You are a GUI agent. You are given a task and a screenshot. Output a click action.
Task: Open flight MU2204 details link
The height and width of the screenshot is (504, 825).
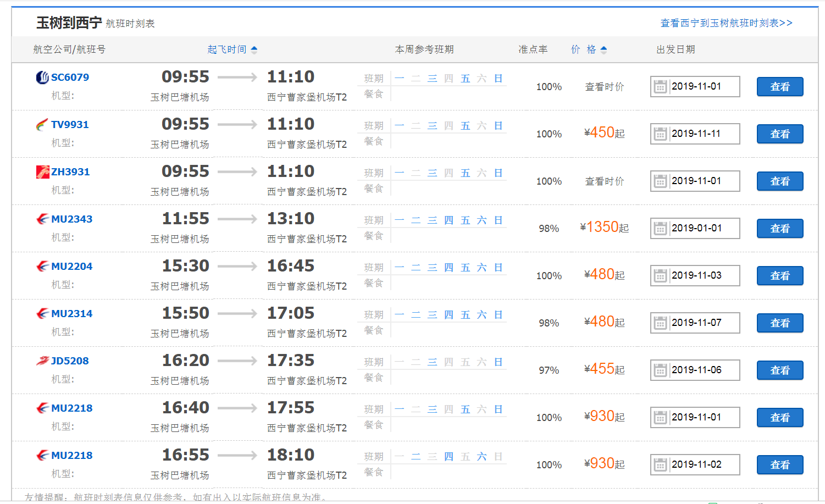71,267
